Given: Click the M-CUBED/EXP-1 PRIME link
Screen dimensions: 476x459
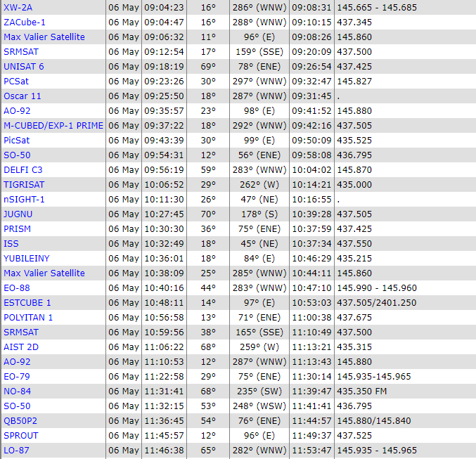Looking at the screenshot, I should (x=53, y=126).
